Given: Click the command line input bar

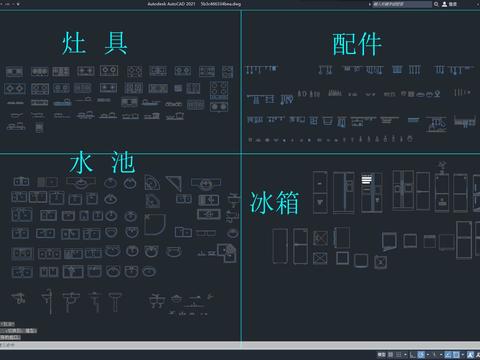Looking at the screenshot, I should tap(240, 345).
